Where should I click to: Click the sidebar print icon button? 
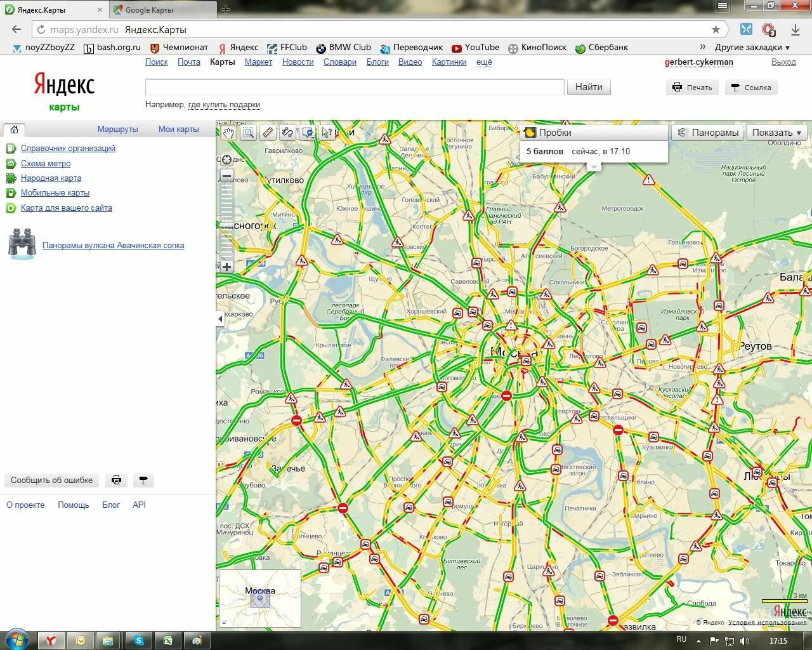(116, 481)
